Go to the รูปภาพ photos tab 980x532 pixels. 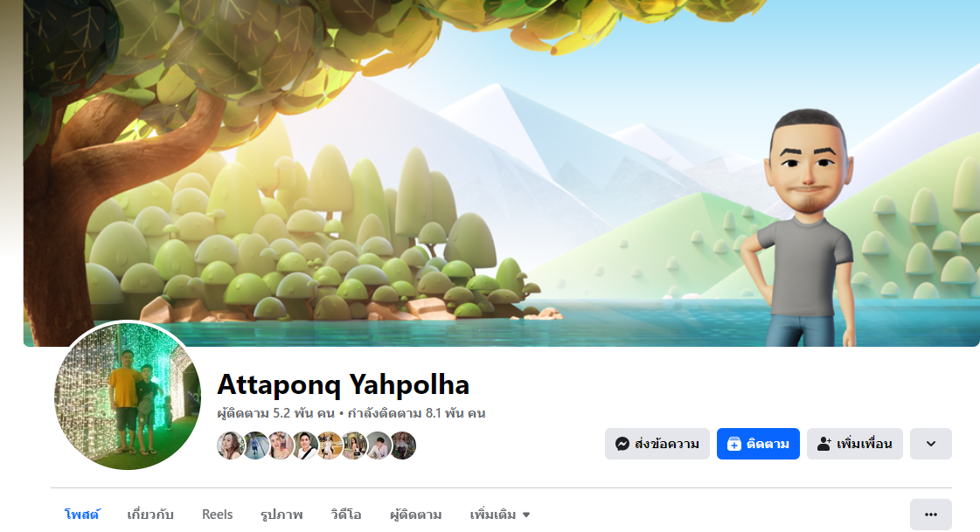point(281,515)
